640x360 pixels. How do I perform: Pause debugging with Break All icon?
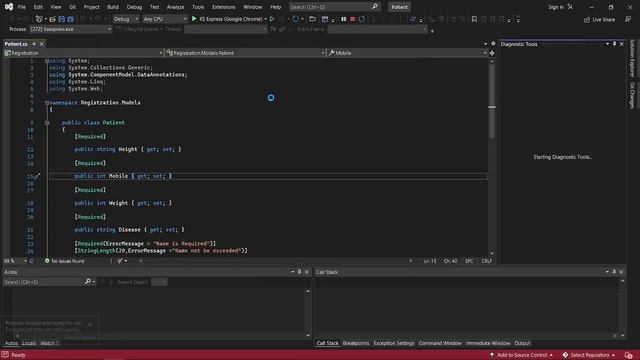[x=344, y=19]
